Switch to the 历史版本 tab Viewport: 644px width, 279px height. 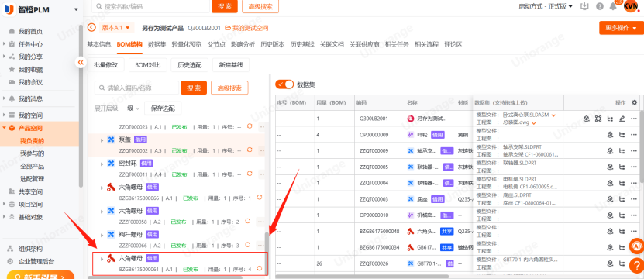(272, 44)
